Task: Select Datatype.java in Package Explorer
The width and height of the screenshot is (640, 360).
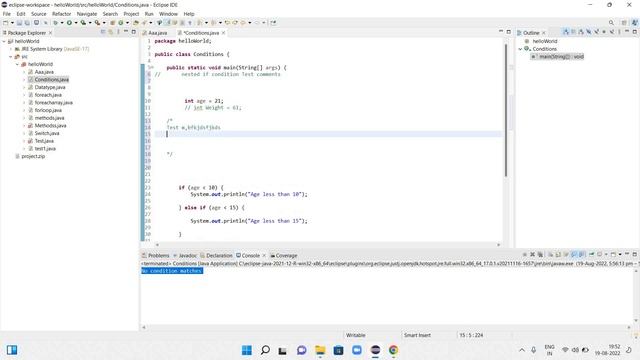Action: pos(50,87)
